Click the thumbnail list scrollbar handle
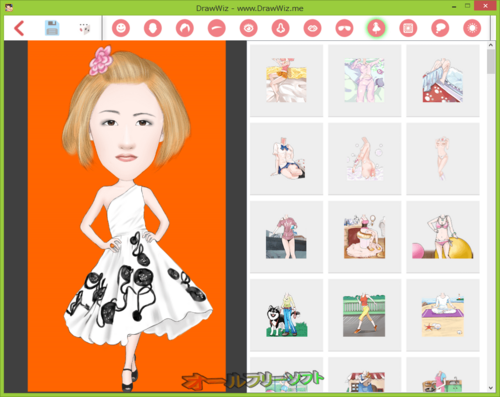The height and width of the screenshot is (397, 500). click(x=491, y=61)
